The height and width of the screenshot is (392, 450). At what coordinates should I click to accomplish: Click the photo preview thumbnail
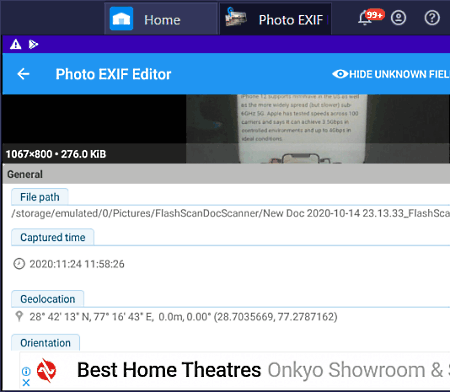tap(318, 129)
